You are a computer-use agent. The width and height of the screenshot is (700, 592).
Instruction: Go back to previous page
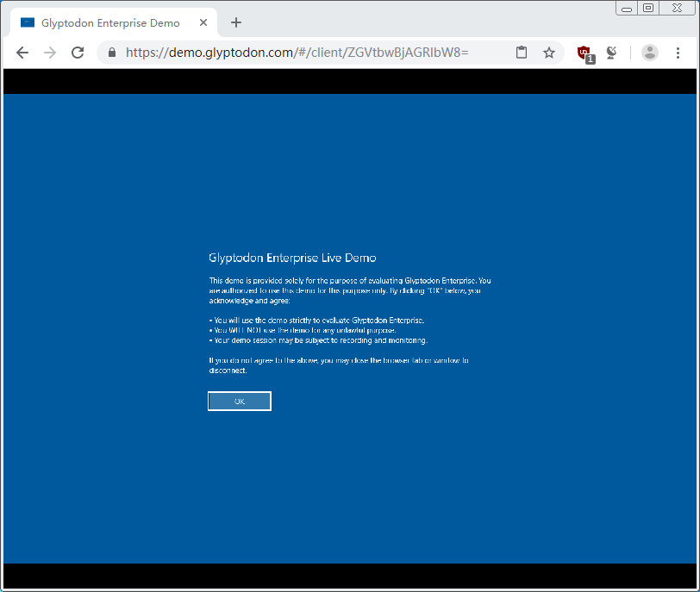[22, 53]
